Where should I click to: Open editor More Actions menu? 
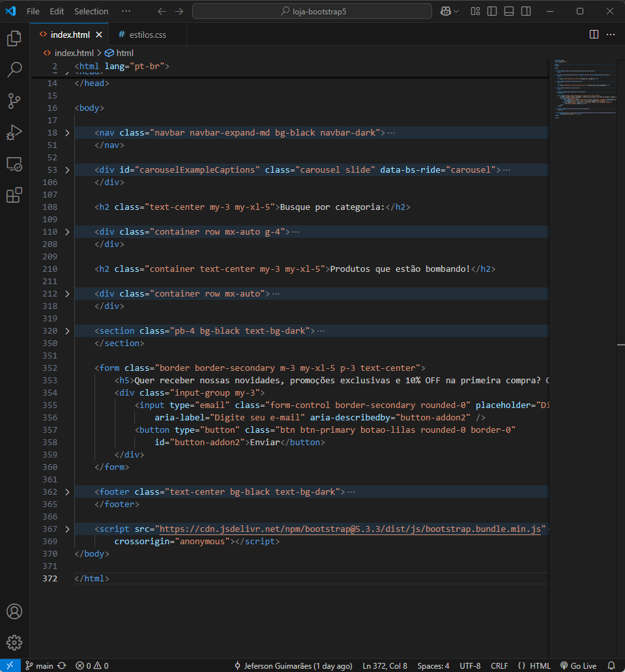click(611, 35)
